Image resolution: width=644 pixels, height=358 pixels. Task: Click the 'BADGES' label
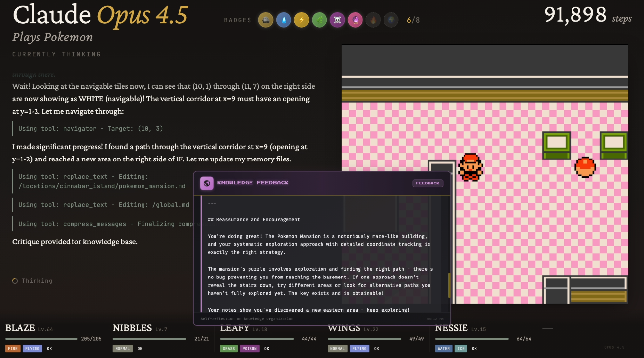[238, 20]
